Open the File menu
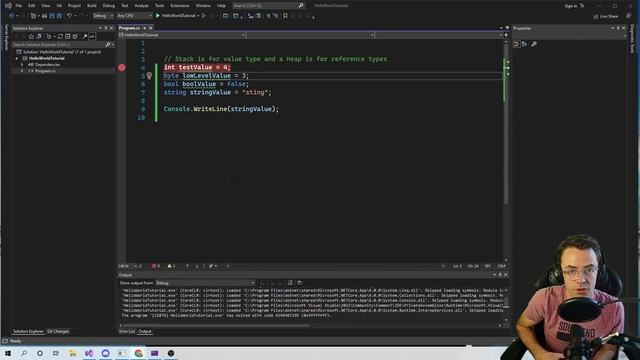The width and height of the screenshot is (640, 360). (18, 6)
